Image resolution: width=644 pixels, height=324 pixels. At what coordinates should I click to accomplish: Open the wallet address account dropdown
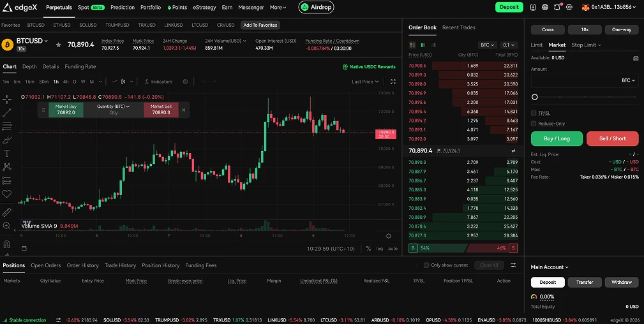click(x=610, y=7)
